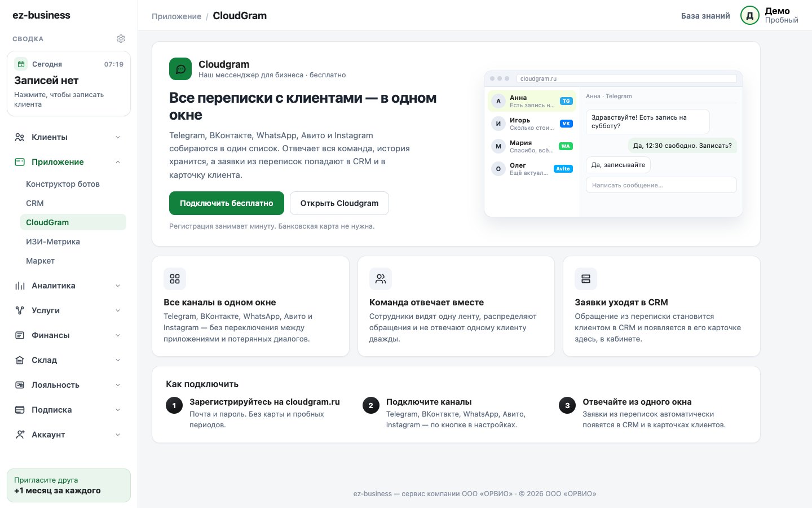
Task: Expand the Аккаунт section chevron
Action: tap(118, 435)
